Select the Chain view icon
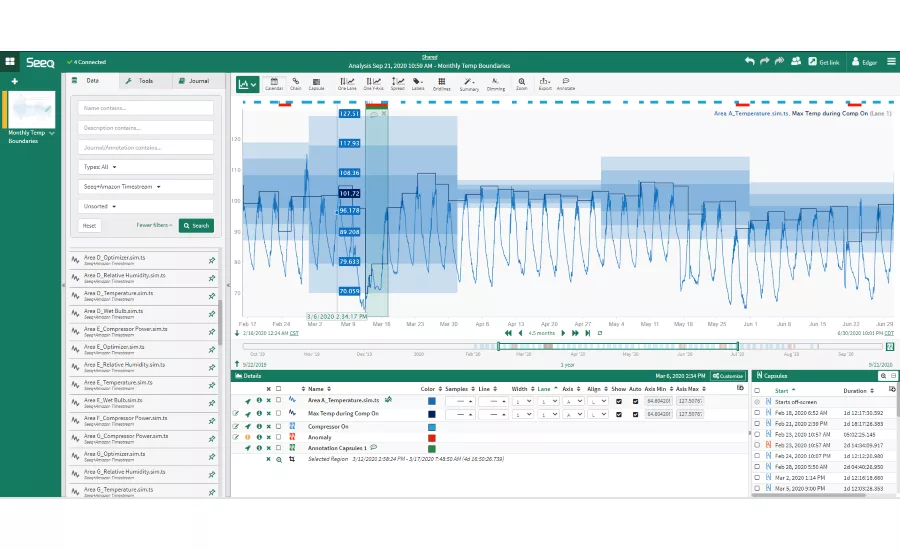 296,84
